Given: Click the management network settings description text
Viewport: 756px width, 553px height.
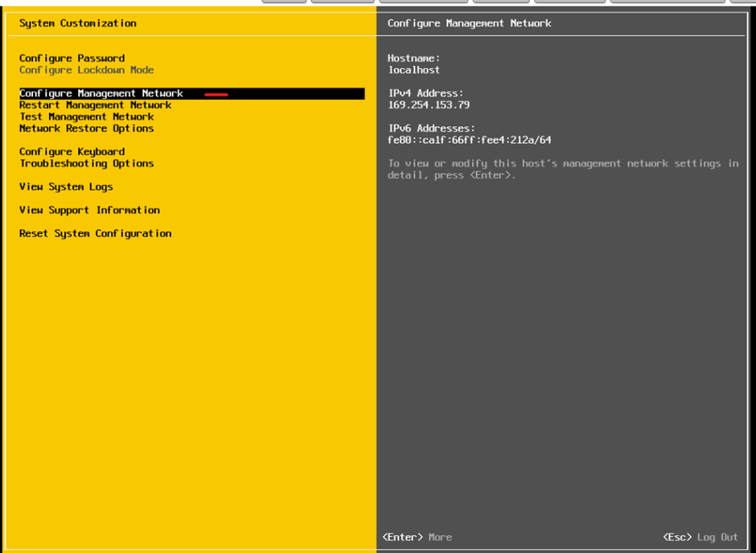Looking at the screenshot, I should 562,169.
